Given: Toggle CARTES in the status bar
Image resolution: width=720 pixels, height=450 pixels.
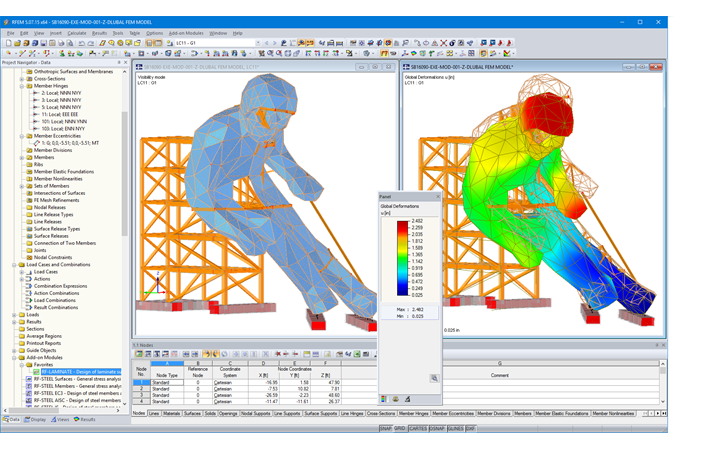Looking at the screenshot, I should point(418,428).
